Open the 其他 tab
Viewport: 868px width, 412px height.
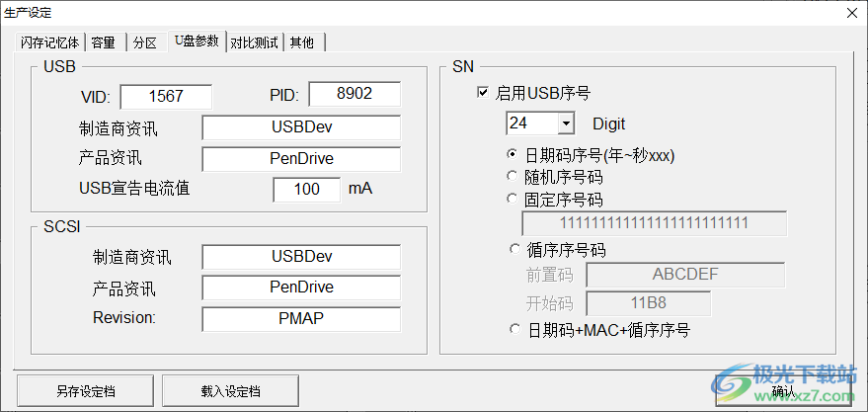(x=304, y=42)
